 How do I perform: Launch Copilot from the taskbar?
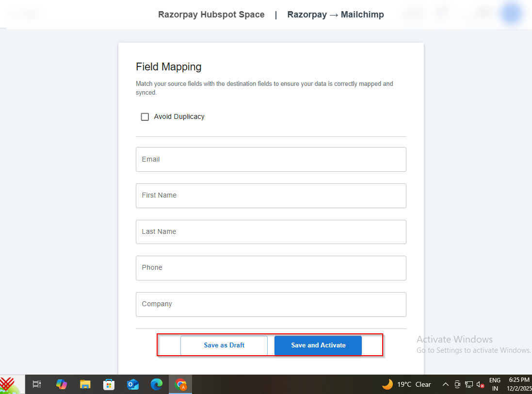(x=62, y=384)
